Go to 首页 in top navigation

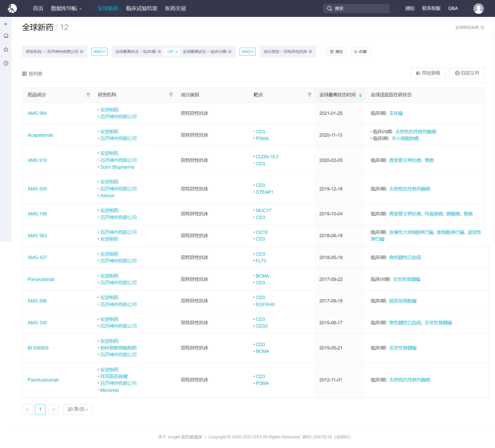click(x=38, y=9)
